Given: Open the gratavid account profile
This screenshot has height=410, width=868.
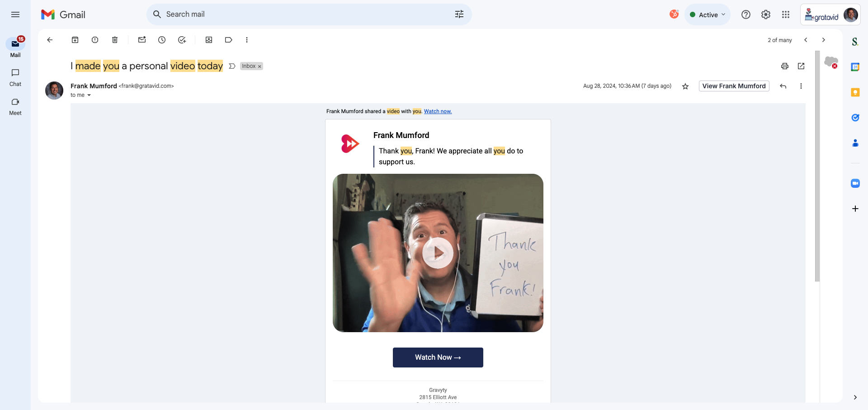Looking at the screenshot, I should click(830, 14).
